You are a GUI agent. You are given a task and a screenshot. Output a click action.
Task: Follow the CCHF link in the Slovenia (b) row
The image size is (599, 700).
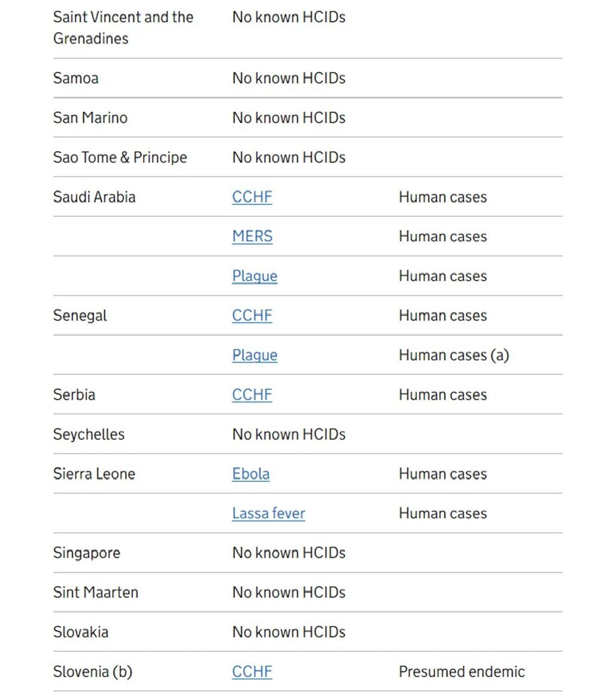pos(252,671)
